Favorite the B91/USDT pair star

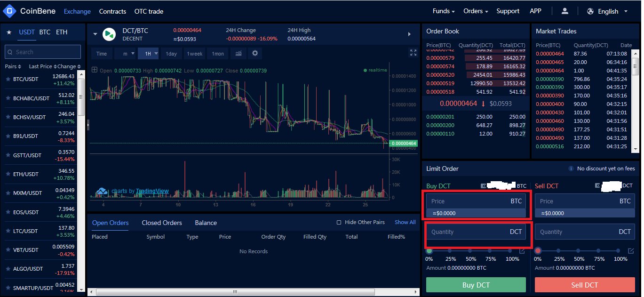(8, 136)
